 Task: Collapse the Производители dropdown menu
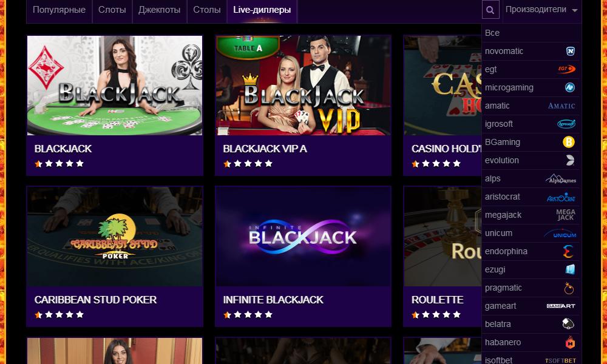coord(541,10)
